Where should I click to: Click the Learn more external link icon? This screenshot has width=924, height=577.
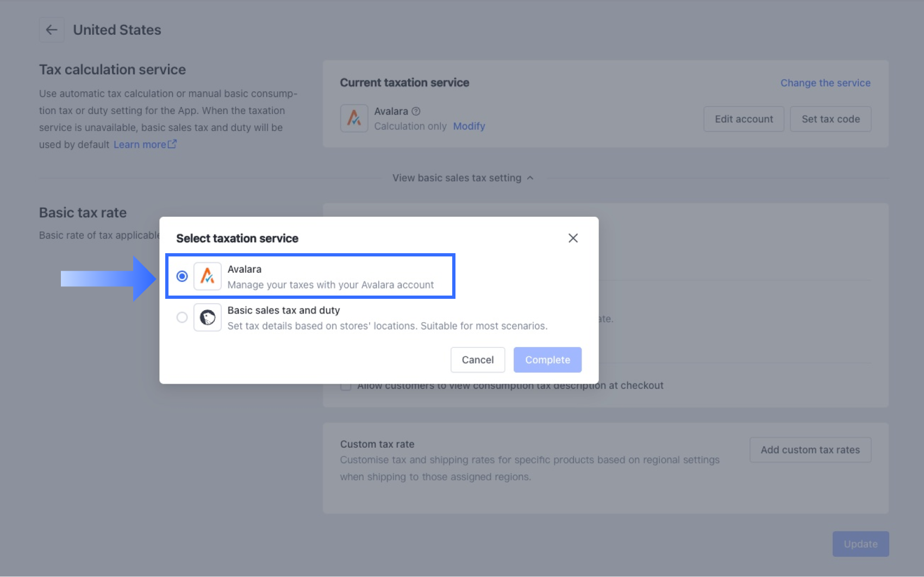pyautogui.click(x=172, y=144)
